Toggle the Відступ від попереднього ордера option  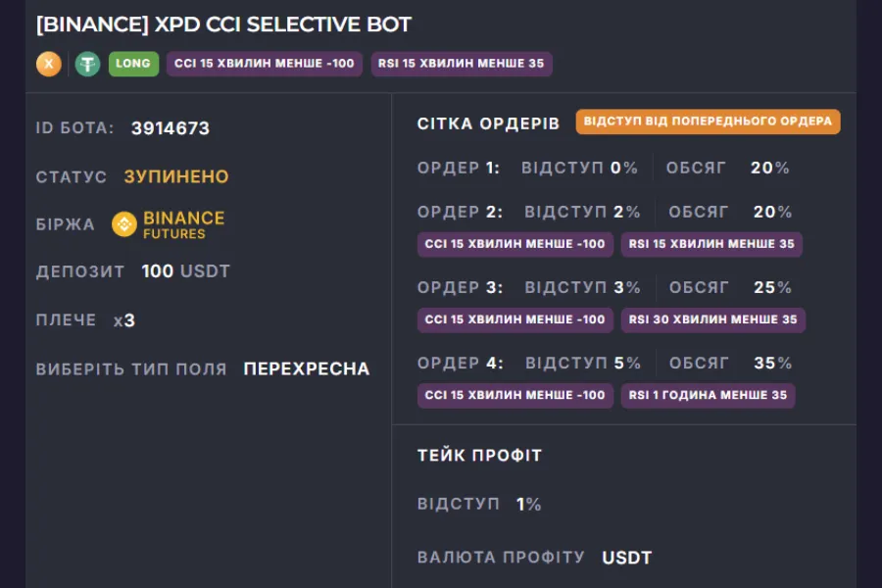tap(709, 122)
